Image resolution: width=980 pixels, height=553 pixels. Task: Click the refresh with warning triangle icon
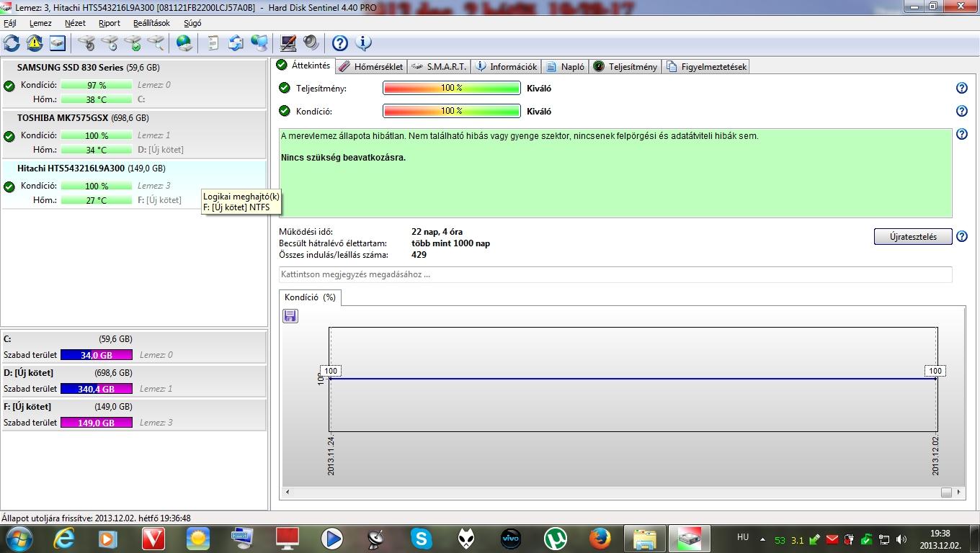pyautogui.click(x=35, y=43)
